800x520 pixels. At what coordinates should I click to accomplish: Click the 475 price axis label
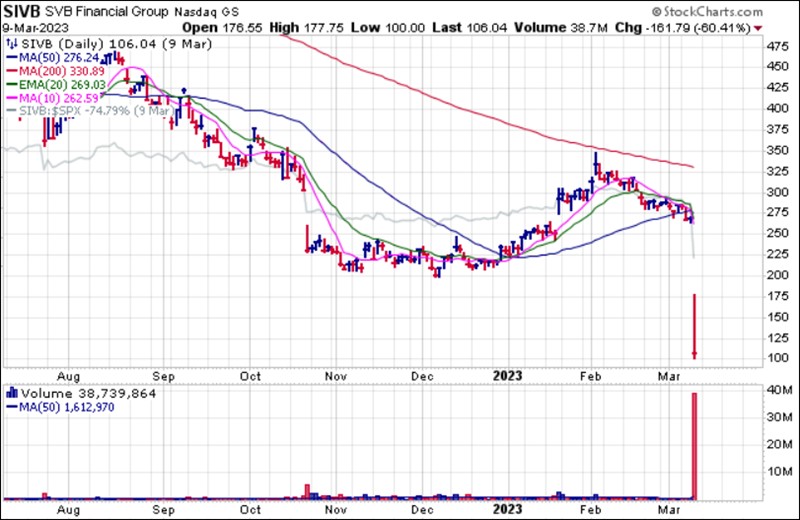pyautogui.click(x=778, y=47)
